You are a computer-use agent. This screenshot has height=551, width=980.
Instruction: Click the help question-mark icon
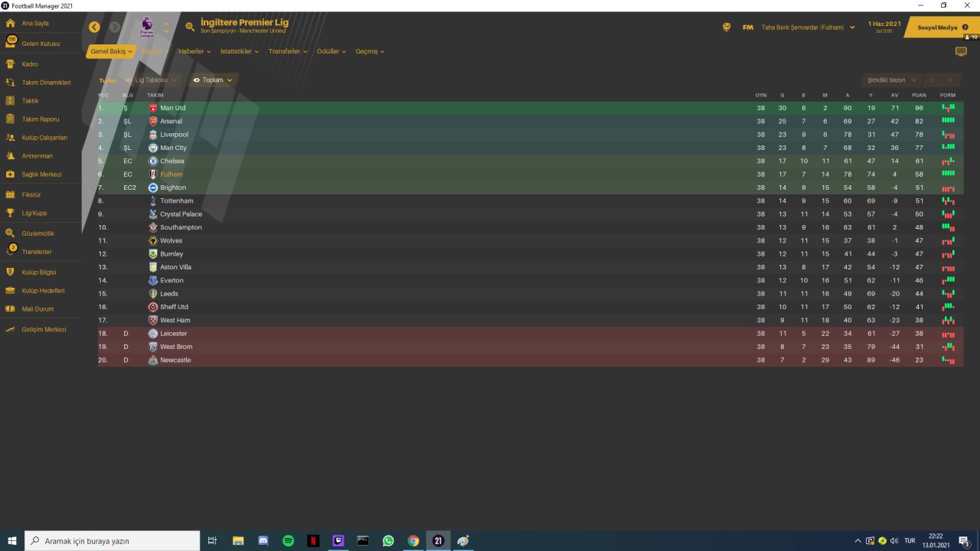pyautogui.click(x=727, y=28)
